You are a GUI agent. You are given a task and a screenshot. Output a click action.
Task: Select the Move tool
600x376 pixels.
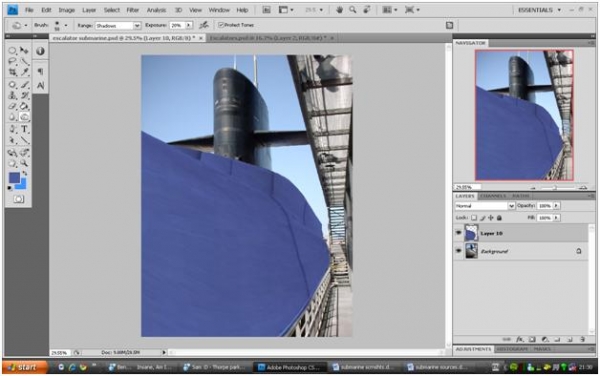point(24,50)
